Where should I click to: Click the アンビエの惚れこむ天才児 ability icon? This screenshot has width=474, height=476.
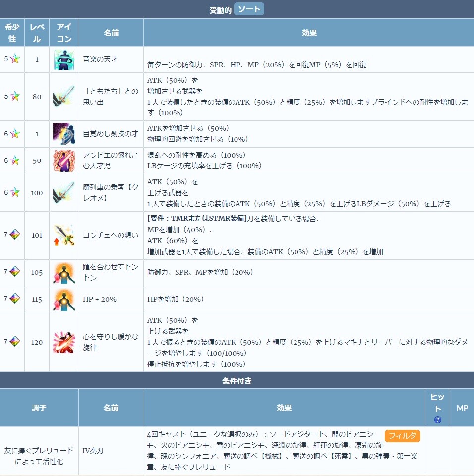(64, 160)
